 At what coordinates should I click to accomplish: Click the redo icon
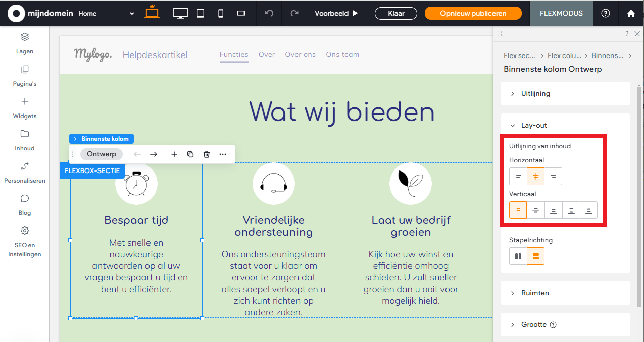pyautogui.click(x=294, y=13)
